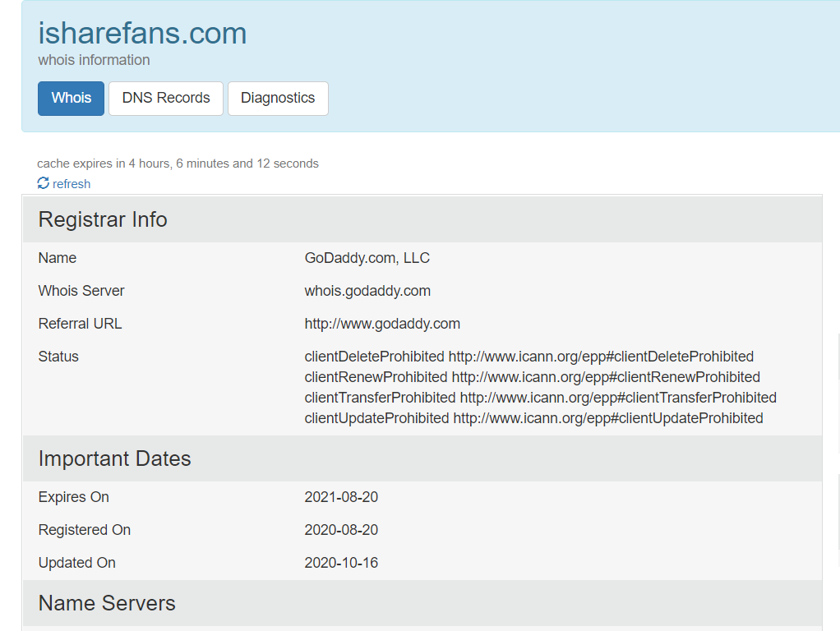This screenshot has width=840, height=631.
Task: Open the http://www.godaddy.com referral URL
Action: (x=382, y=324)
